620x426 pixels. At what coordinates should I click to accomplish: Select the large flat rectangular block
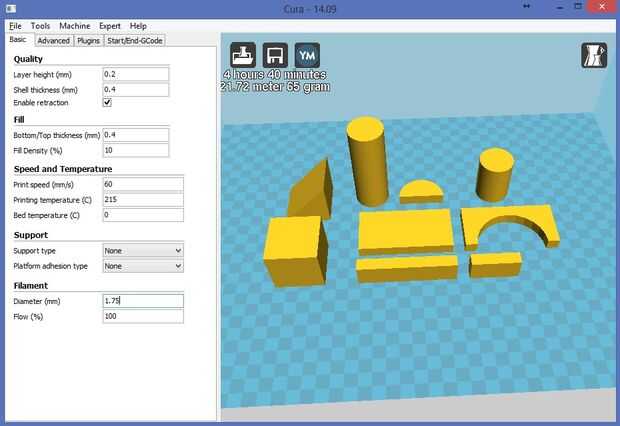click(x=405, y=232)
